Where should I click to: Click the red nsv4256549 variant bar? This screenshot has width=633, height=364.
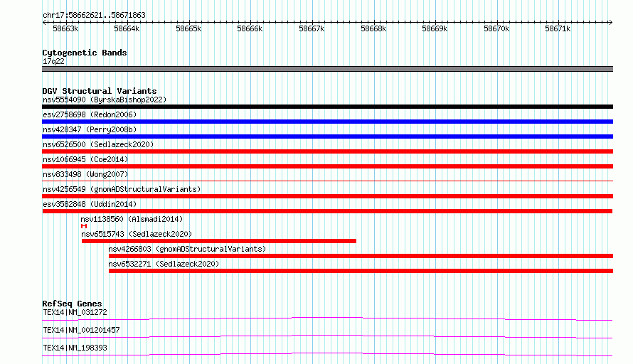(x=327, y=196)
